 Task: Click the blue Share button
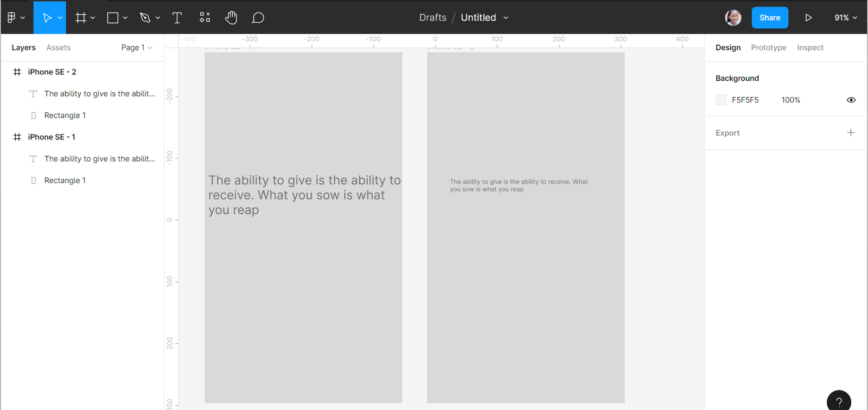tap(769, 18)
